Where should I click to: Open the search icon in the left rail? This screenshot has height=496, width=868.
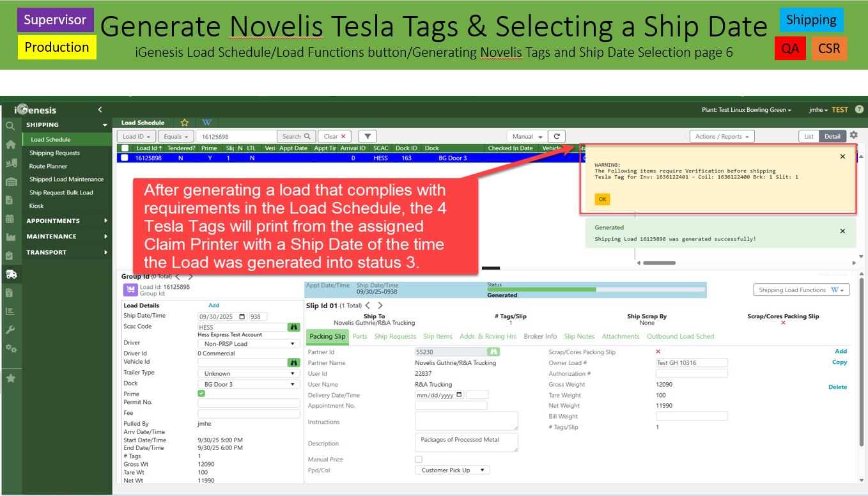tap(10, 126)
